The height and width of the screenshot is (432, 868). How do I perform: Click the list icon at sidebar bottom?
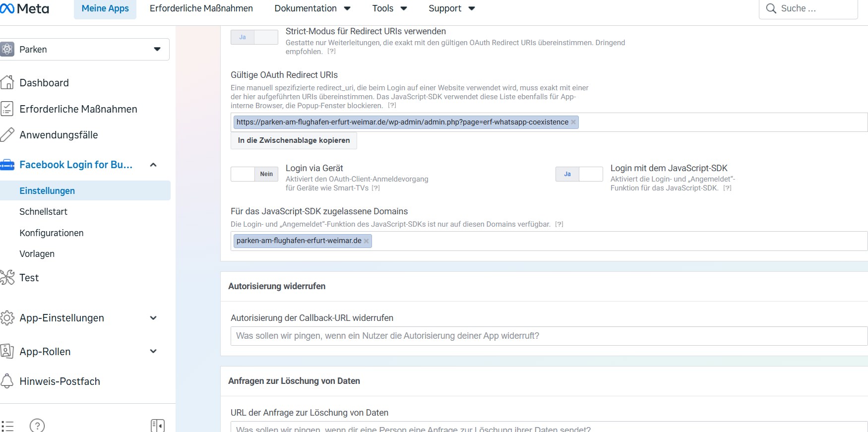tap(7, 426)
